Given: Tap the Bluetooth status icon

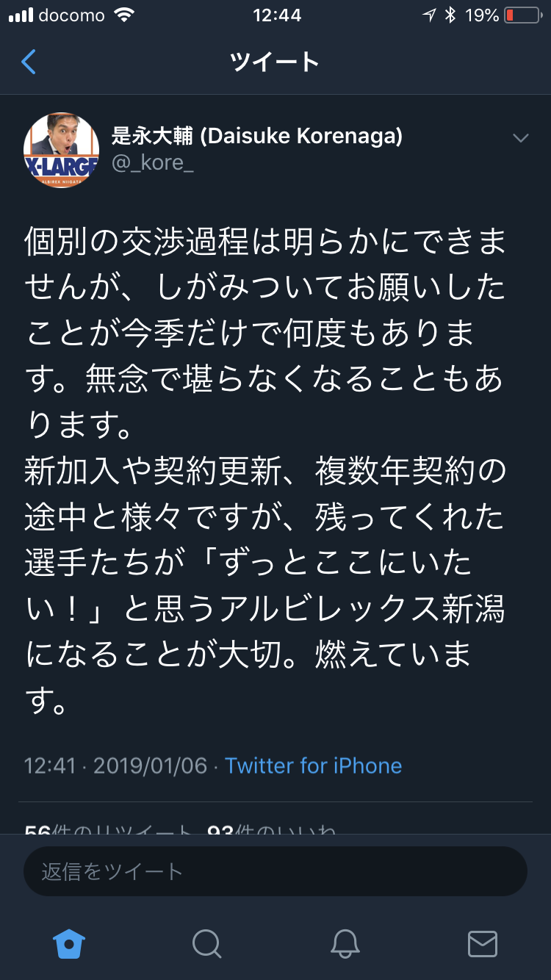Looking at the screenshot, I should pyautogui.click(x=450, y=15).
